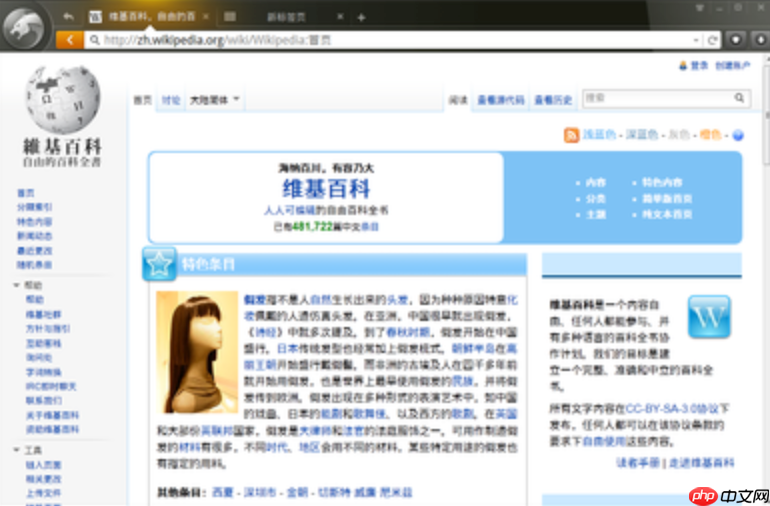Image resolution: width=770 pixels, height=506 pixels.
Task: Select the 讨论 page tab
Action: pyautogui.click(x=170, y=100)
